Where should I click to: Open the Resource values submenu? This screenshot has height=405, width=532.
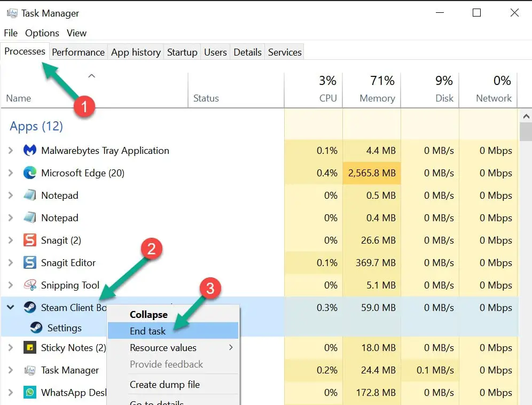tap(173, 347)
